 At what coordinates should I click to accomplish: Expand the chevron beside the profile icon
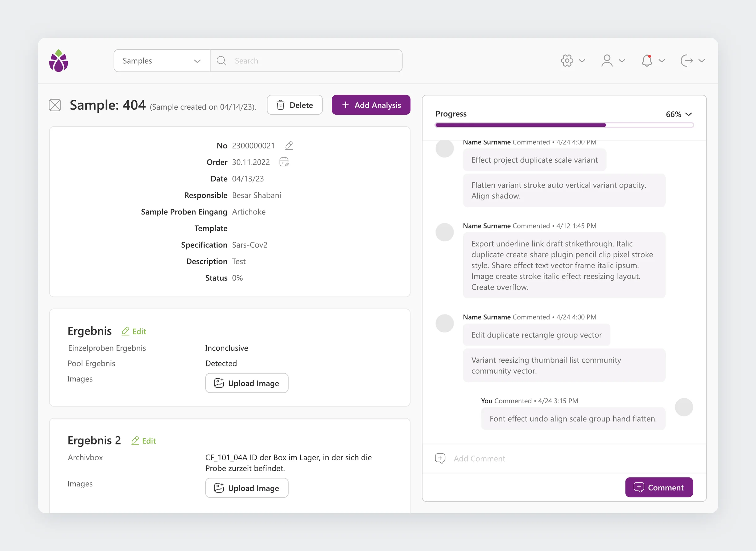point(622,61)
